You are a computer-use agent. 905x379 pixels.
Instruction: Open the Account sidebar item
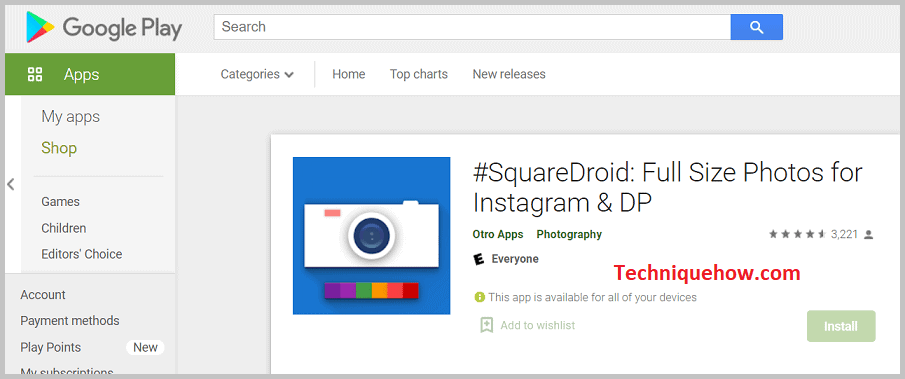[43, 295]
